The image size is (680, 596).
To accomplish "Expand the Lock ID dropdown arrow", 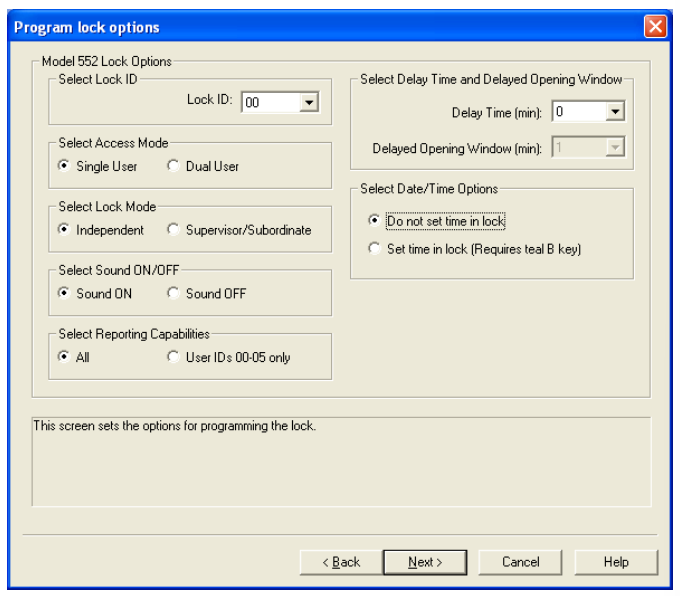I will coord(308,101).
